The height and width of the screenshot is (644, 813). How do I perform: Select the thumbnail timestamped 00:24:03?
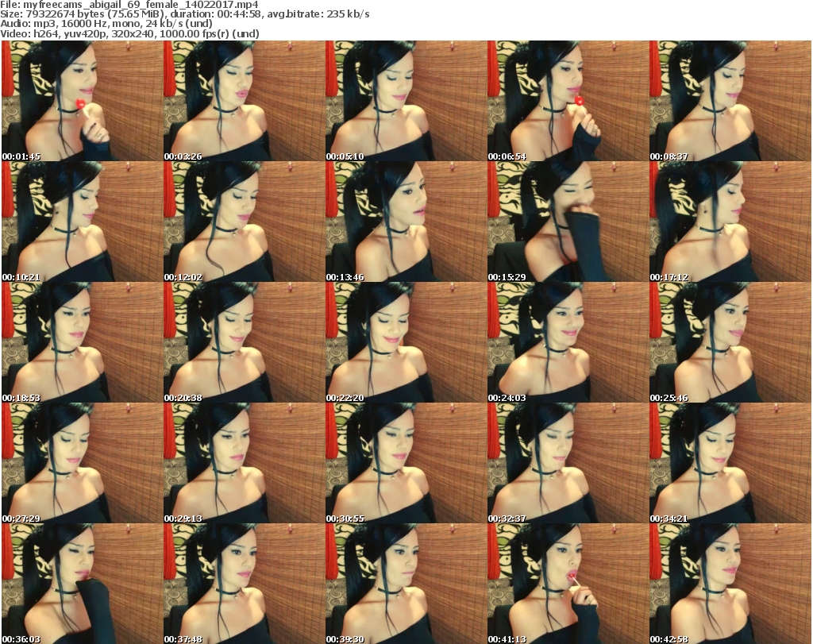coord(568,342)
